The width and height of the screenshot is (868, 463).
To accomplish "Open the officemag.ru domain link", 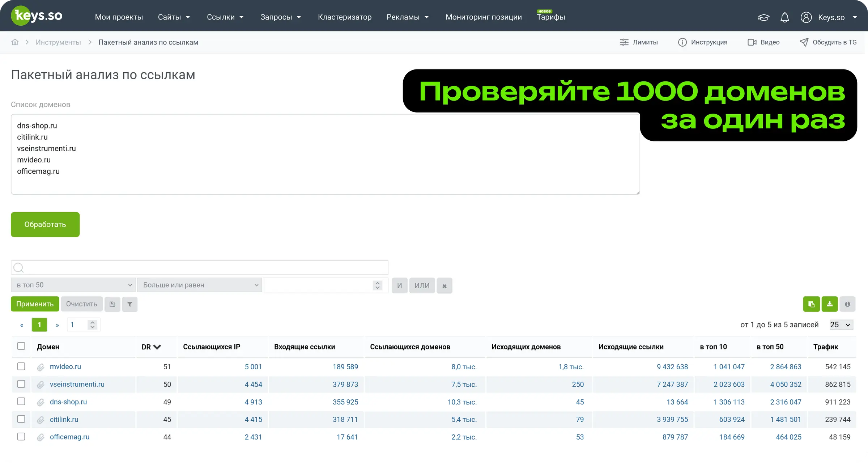I will tap(69, 437).
